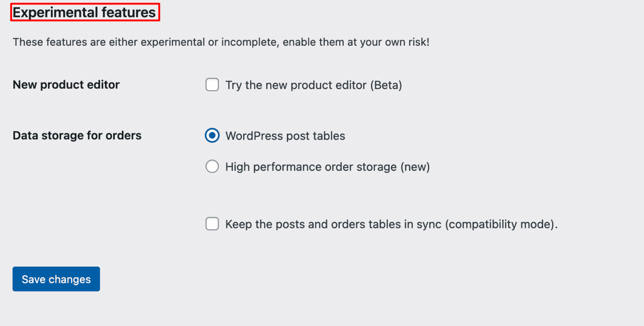Click the Experimental features heading

[x=84, y=12]
